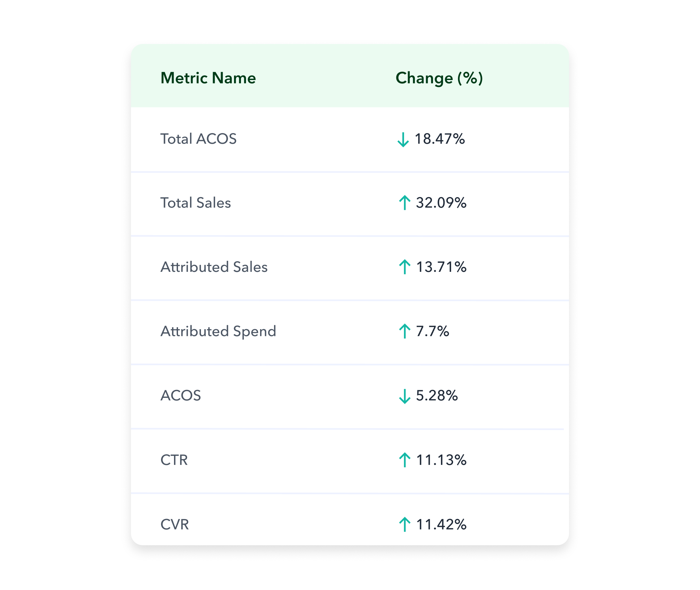The image size is (700, 590).
Task: Select the 18.47% change value
Action: tap(440, 139)
